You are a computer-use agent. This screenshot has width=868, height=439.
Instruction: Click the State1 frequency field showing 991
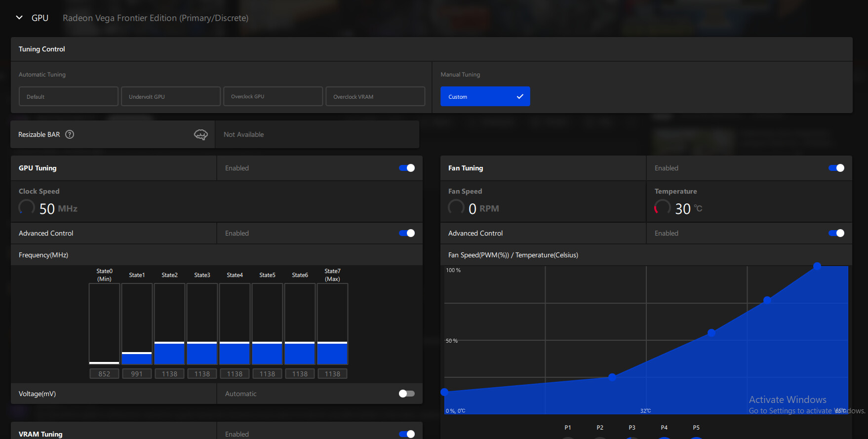(137, 374)
